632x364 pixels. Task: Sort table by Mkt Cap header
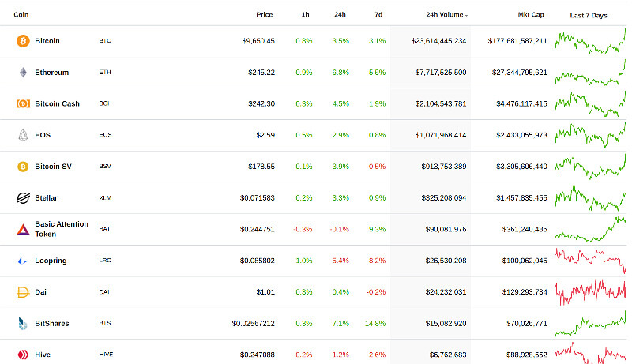(x=531, y=14)
